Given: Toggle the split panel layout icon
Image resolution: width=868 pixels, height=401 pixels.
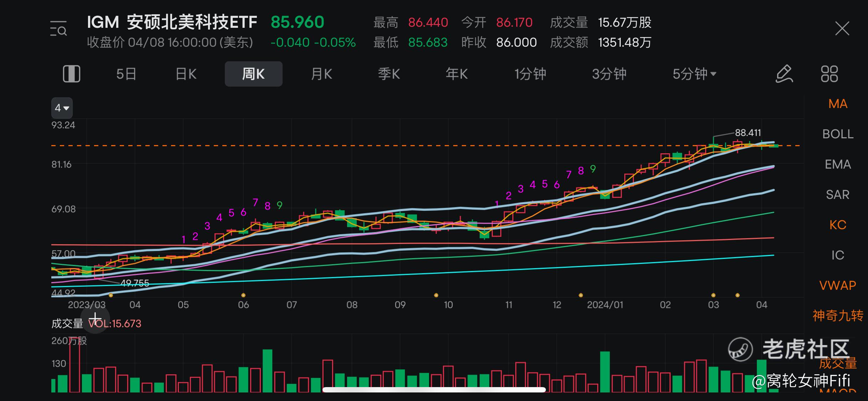Looking at the screenshot, I should coord(72,74).
